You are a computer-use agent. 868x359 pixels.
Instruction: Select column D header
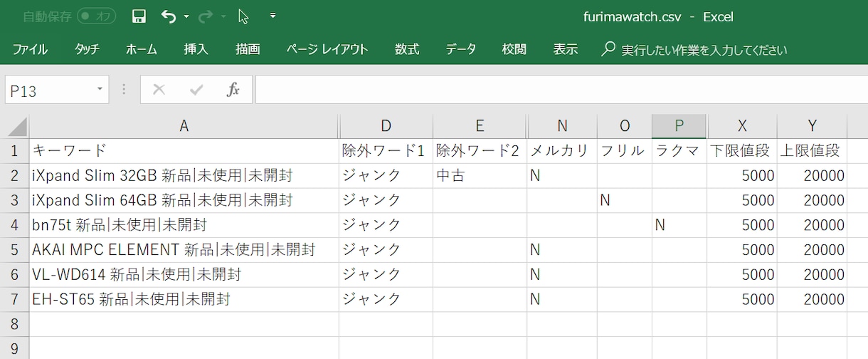386,126
